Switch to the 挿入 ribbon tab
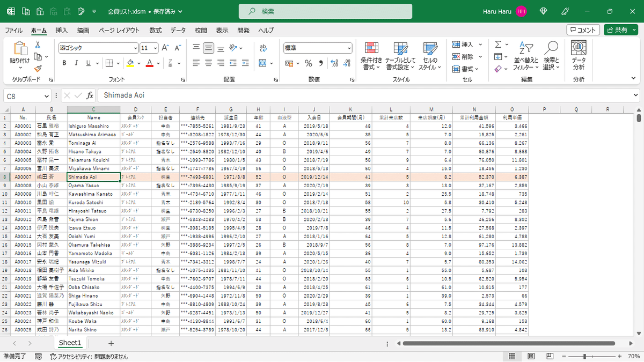This screenshot has width=644, height=362. [62, 31]
